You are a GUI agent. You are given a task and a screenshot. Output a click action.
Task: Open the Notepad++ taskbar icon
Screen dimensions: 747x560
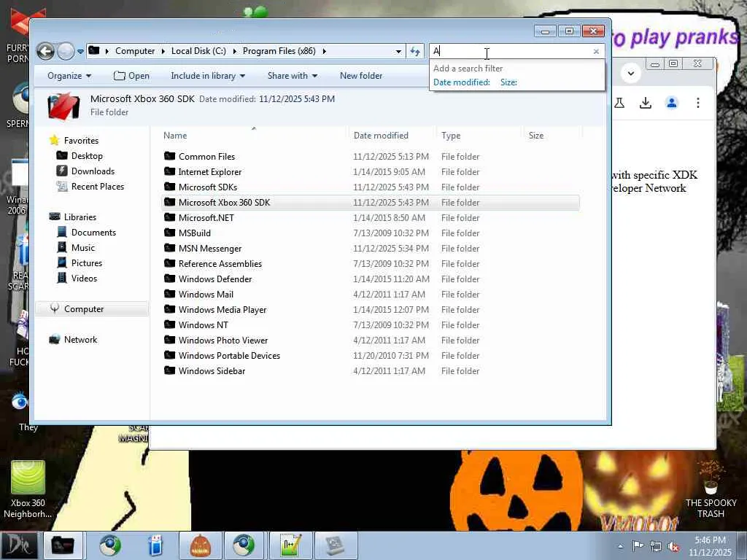tap(290, 545)
